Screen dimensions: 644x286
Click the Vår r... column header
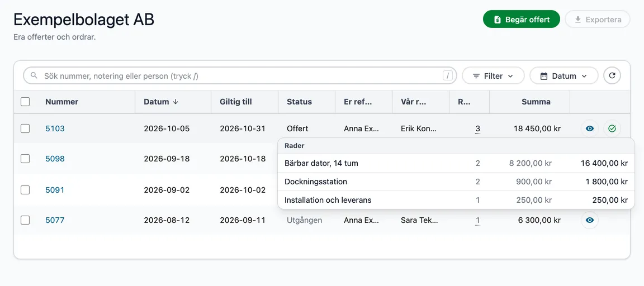click(x=413, y=102)
